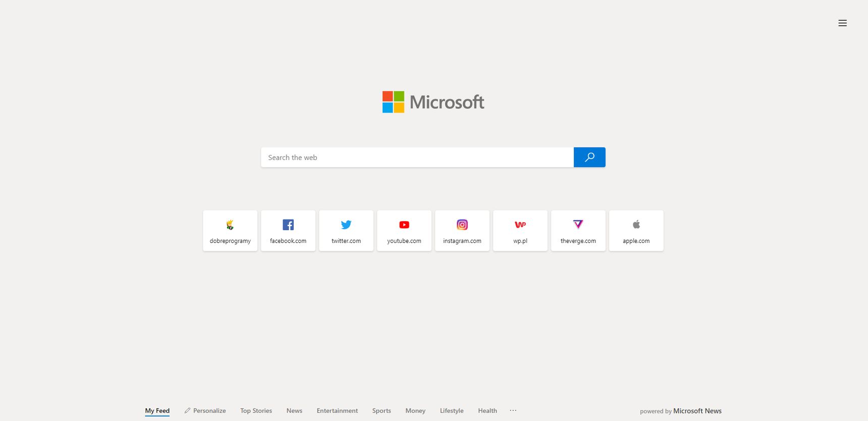Switch to the Top Stories tab

[256, 410]
